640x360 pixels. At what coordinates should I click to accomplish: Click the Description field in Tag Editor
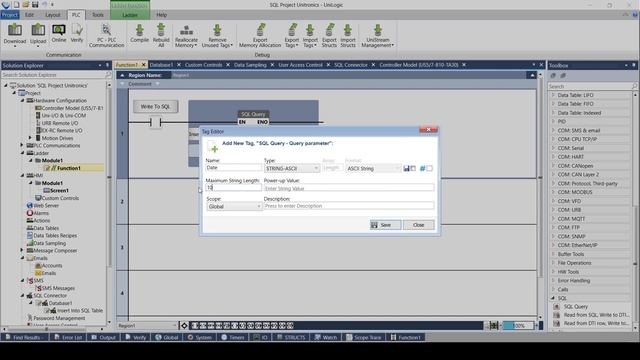tap(349, 206)
